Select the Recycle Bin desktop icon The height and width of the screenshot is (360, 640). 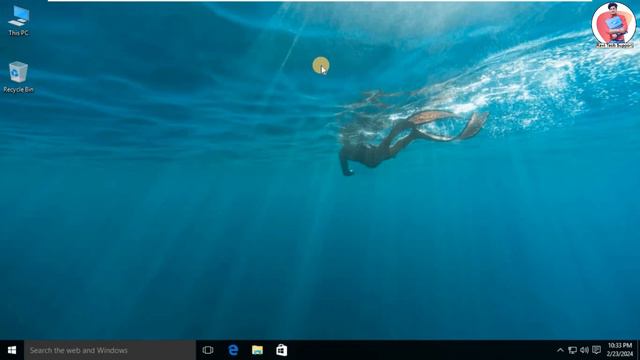coord(18,77)
